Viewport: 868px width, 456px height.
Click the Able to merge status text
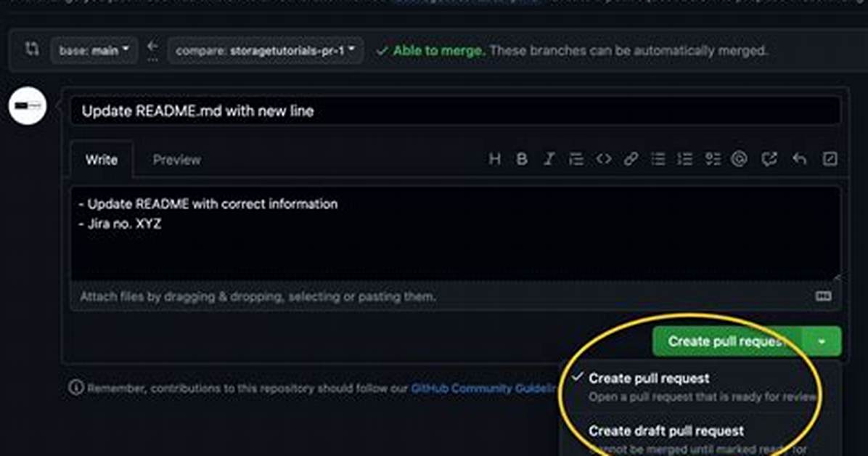coord(438,51)
